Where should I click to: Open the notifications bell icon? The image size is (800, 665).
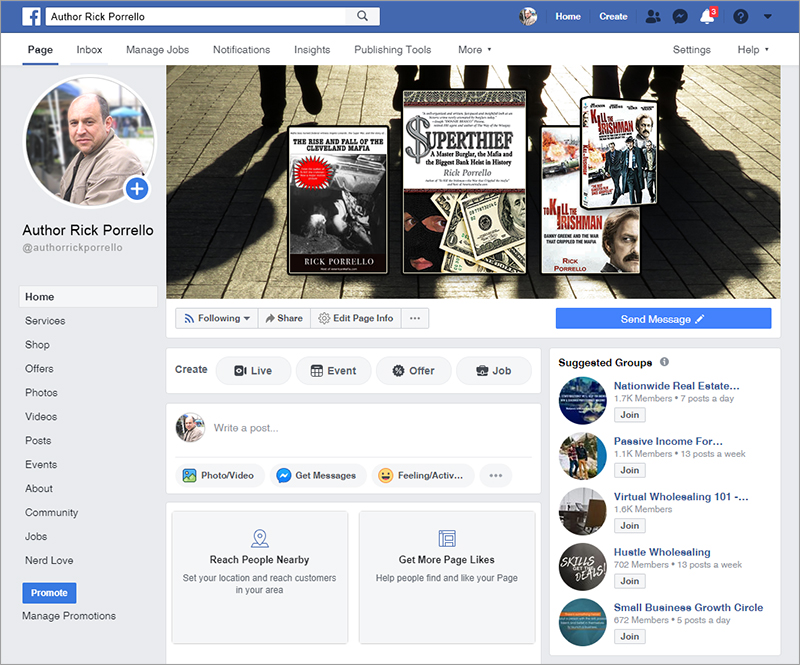[x=707, y=17]
